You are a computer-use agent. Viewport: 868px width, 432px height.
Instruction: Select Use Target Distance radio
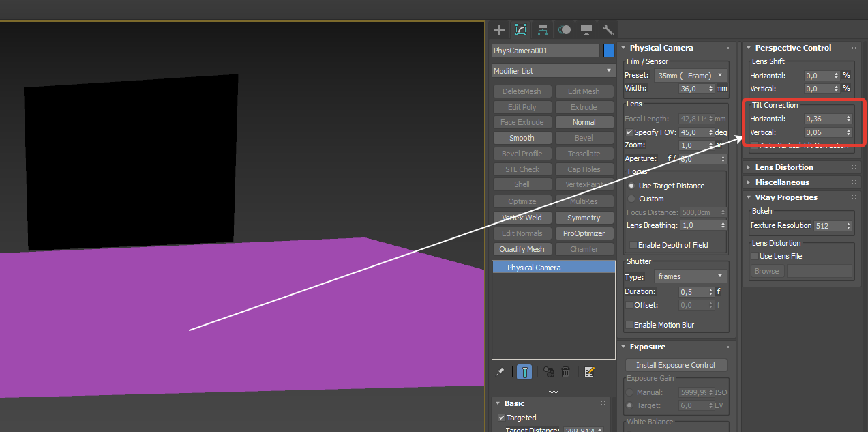coord(631,186)
